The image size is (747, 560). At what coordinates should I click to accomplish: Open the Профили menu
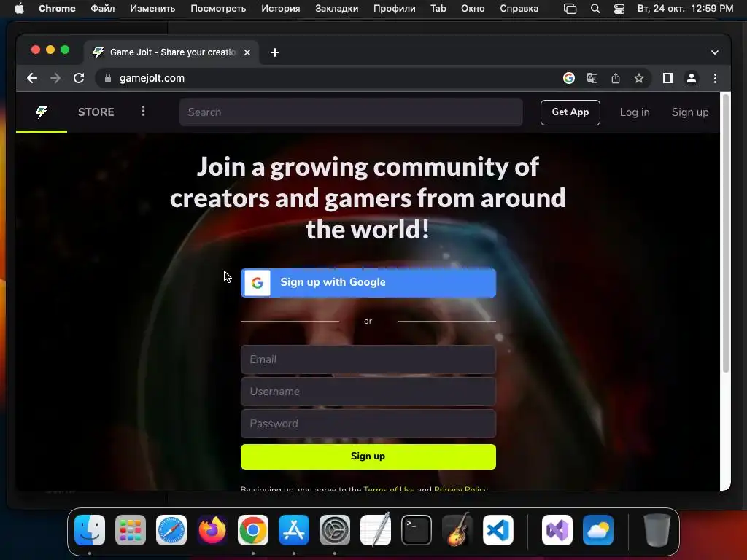tap(395, 9)
